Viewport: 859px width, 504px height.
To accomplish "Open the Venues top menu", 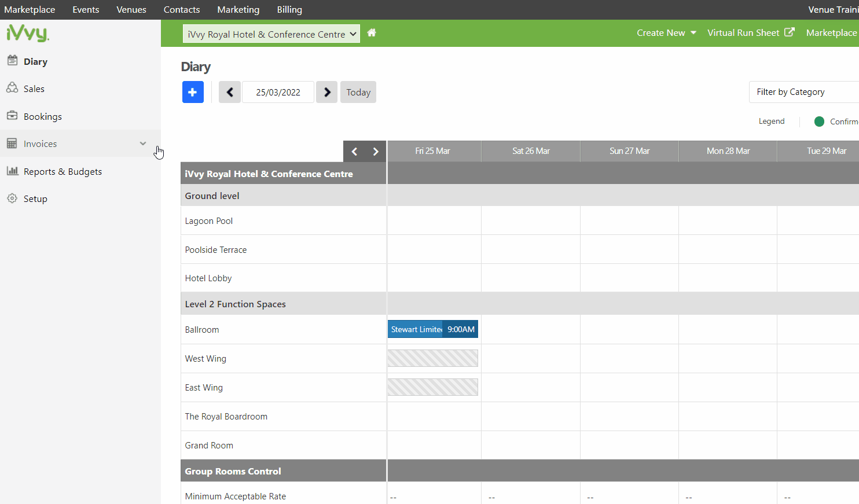I will (131, 10).
